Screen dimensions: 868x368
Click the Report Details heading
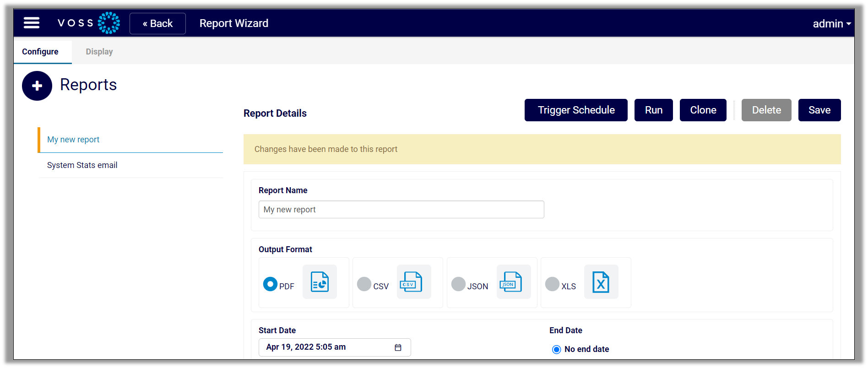(x=275, y=113)
